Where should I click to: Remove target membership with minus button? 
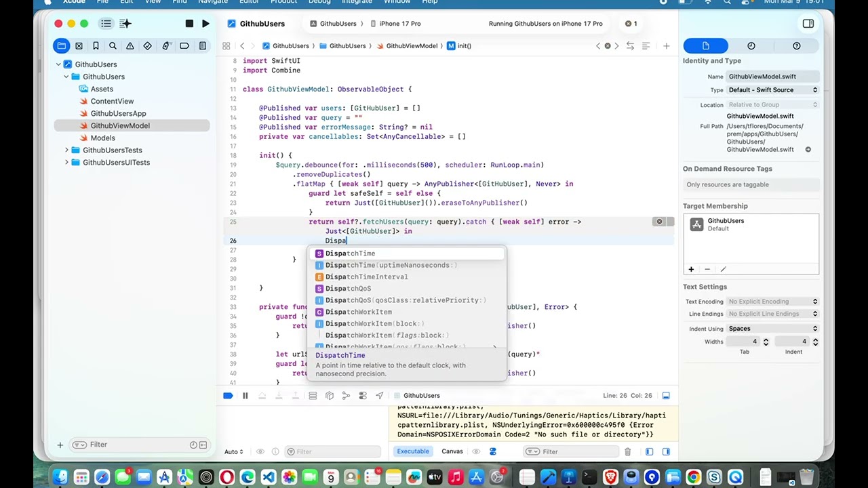[x=707, y=269]
